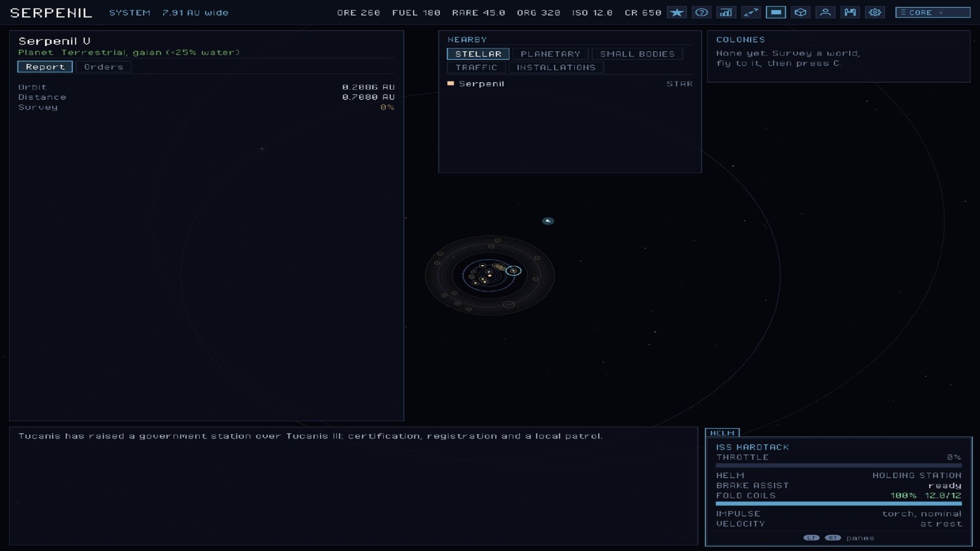Expand the CORE dropdown selector

pos(933,12)
